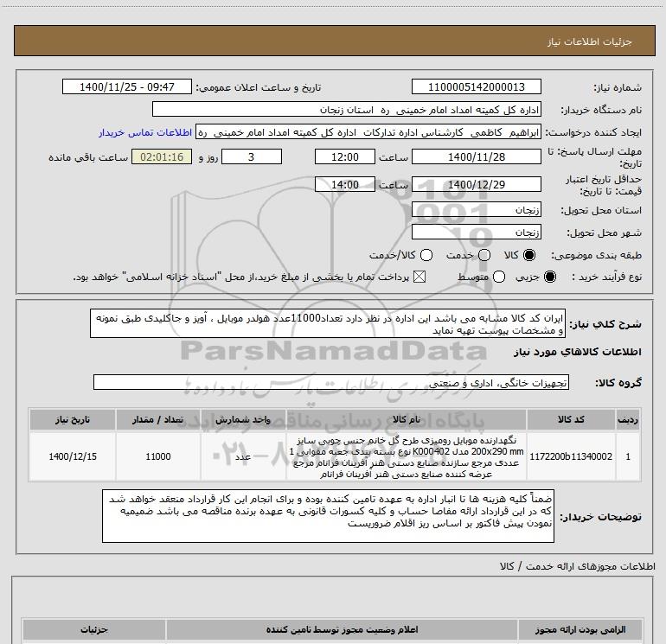This screenshot has height=644, width=666.
Task: Select the جزیی purchase type radio
Action: [x=550, y=277]
